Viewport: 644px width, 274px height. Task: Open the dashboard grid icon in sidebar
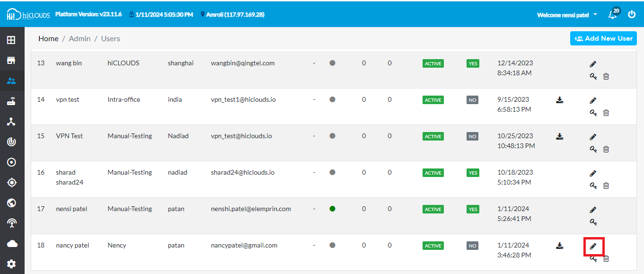[11, 40]
